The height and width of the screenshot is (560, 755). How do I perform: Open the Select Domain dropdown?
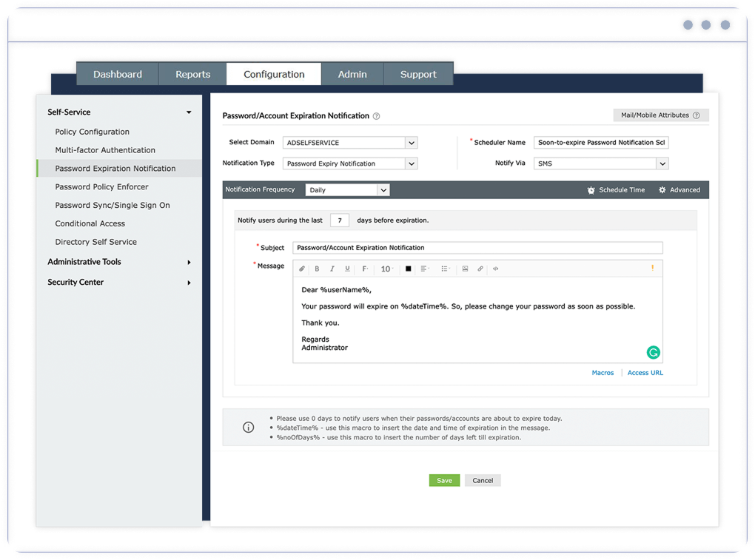pyautogui.click(x=412, y=143)
